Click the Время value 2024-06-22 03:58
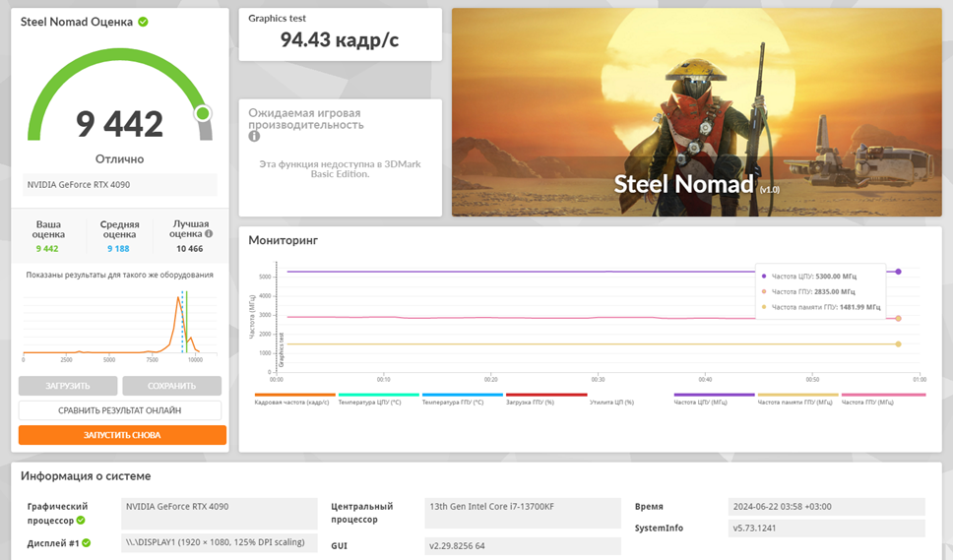 point(827,507)
